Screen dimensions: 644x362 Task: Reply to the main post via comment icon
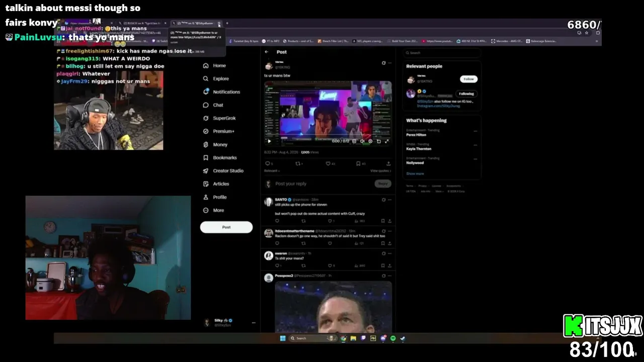pyautogui.click(x=267, y=163)
